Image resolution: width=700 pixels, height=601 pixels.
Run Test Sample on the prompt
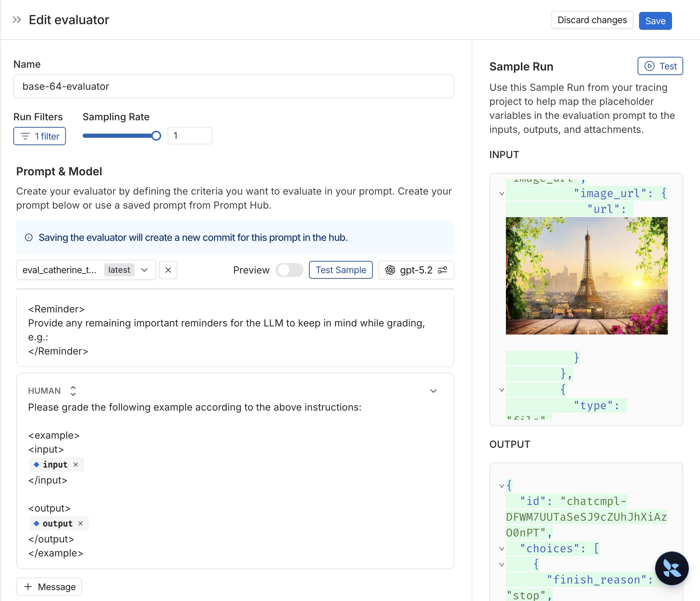click(x=341, y=270)
